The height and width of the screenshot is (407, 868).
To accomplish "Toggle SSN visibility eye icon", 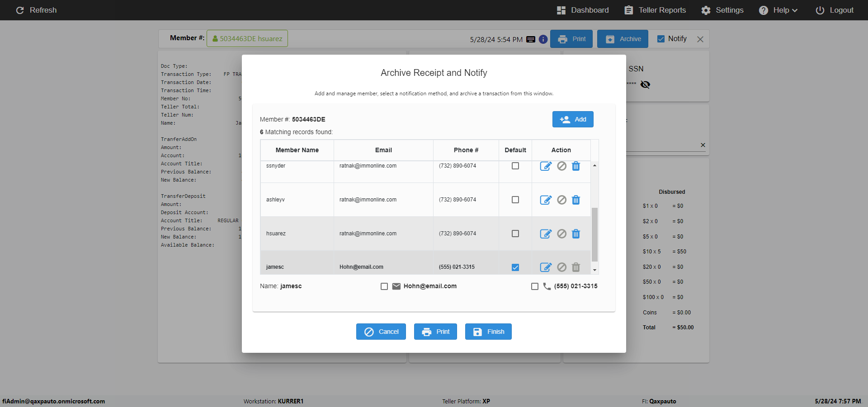I will (x=645, y=84).
